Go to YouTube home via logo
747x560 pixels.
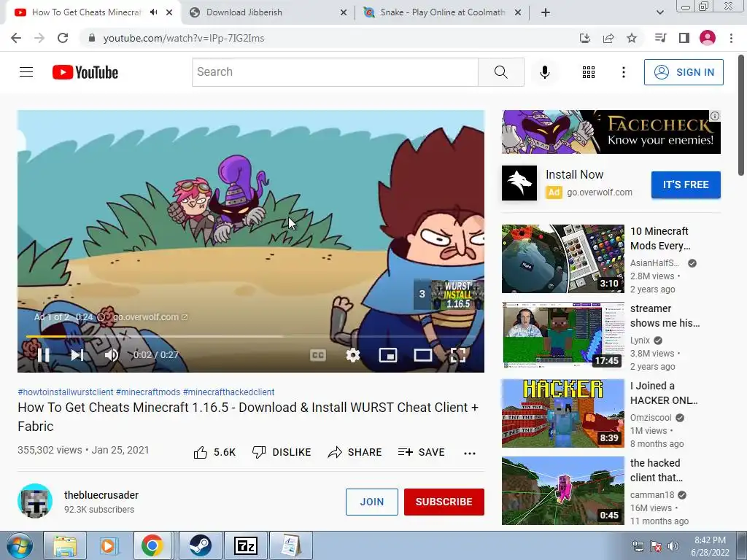[x=85, y=72]
